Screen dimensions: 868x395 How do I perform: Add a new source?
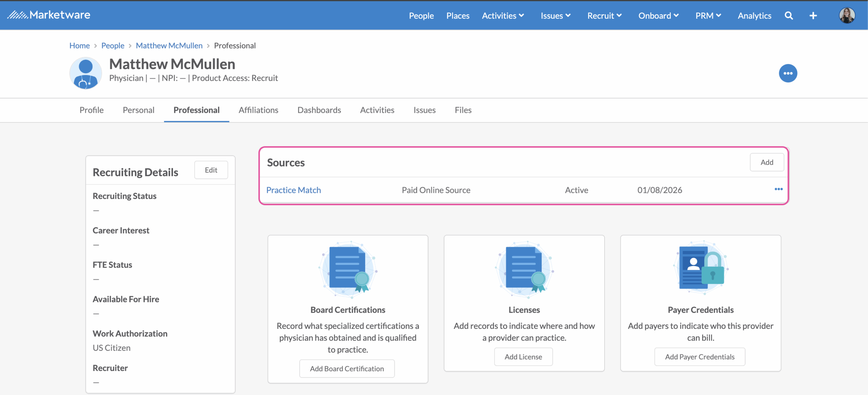767,162
